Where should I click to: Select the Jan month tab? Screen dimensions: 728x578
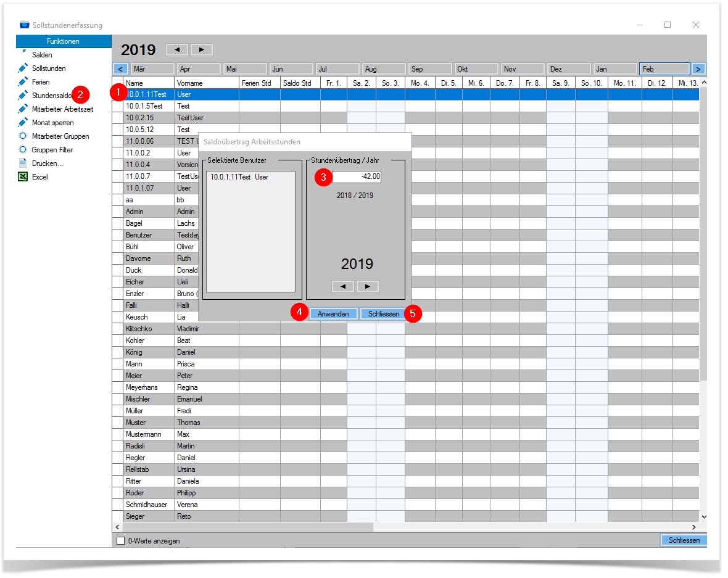click(614, 69)
